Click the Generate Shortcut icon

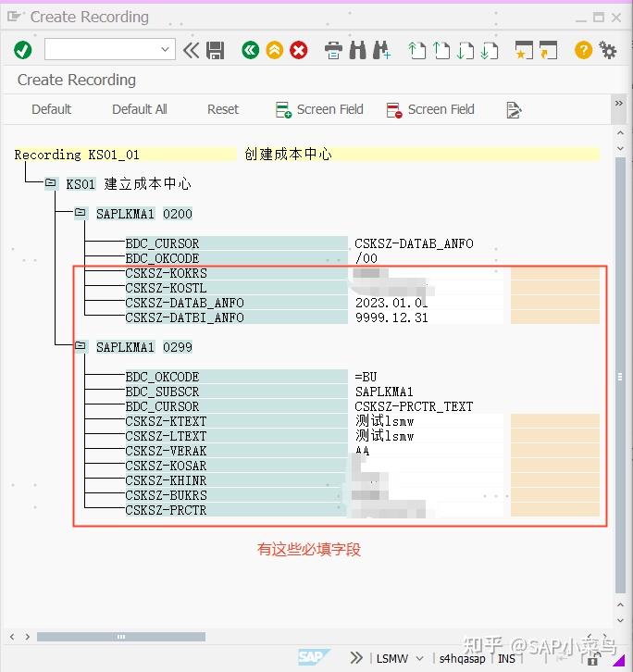pos(548,50)
